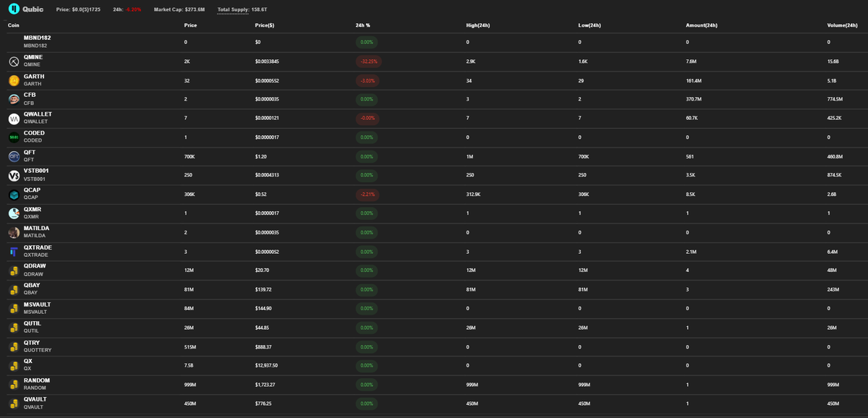Click the QVAULT price $776.25
Screen dimensions: 868x418
point(263,404)
